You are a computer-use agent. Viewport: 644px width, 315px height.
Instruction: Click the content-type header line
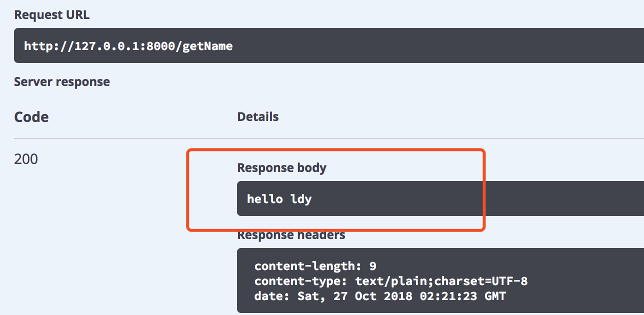point(391,281)
